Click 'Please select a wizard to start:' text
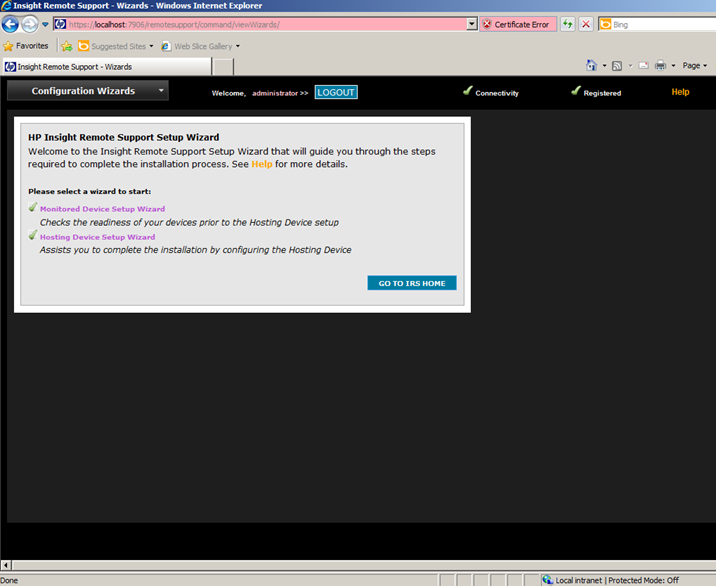The height and width of the screenshot is (586, 716). tap(90, 191)
